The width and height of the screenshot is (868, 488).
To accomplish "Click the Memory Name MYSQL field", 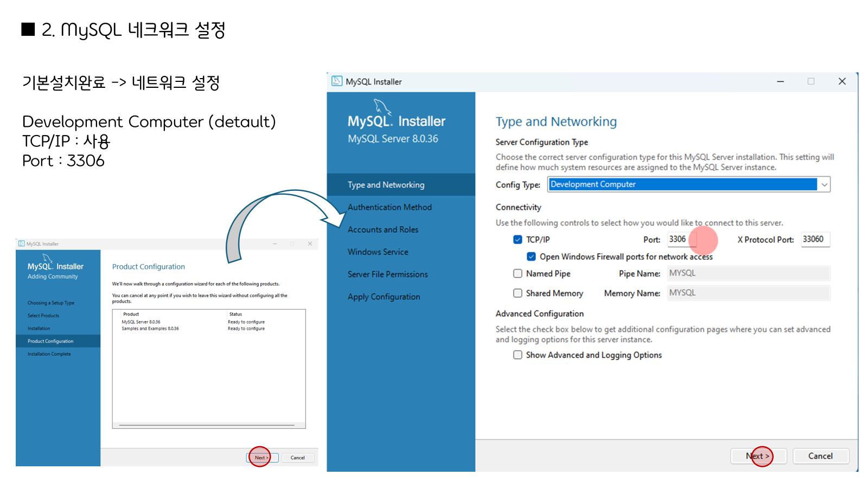I will click(748, 293).
